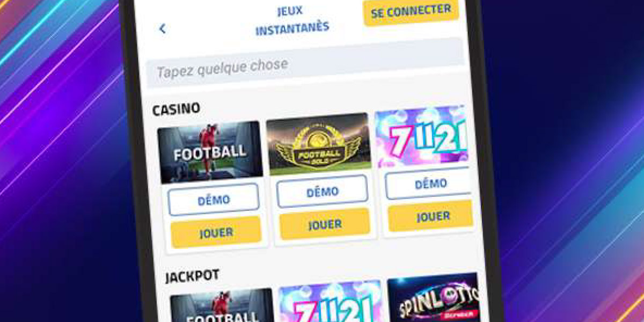This screenshot has height=322, width=644.
Task: Open the Football game thumbnail in Casino
Action: coord(210,152)
